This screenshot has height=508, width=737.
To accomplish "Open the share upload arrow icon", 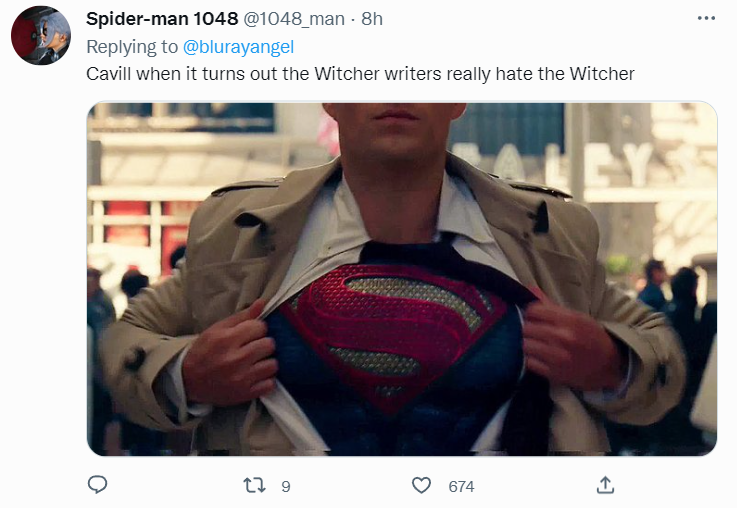I will tap(605, 485).
